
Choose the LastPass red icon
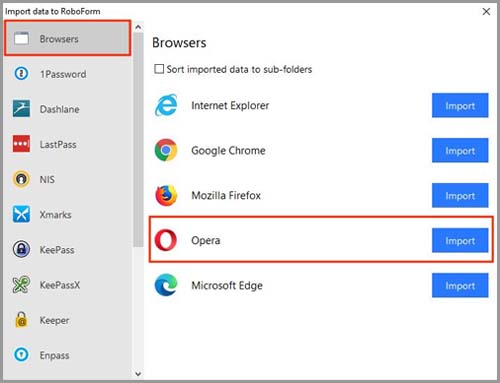click(x=21, y=144)
